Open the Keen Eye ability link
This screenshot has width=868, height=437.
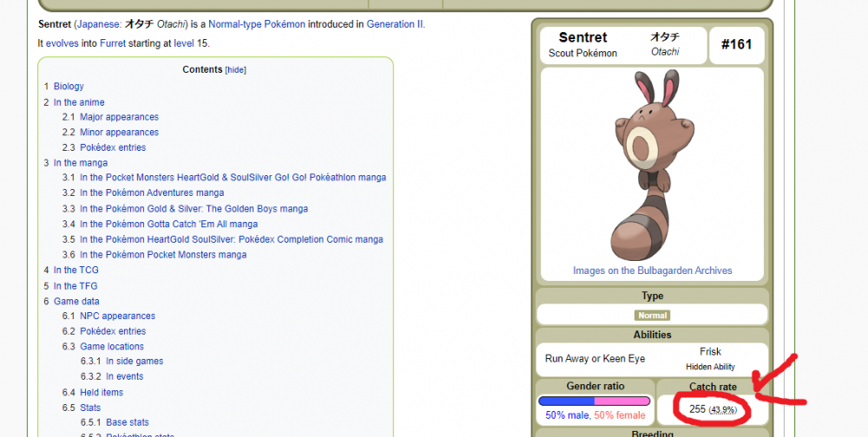point(626,359)
